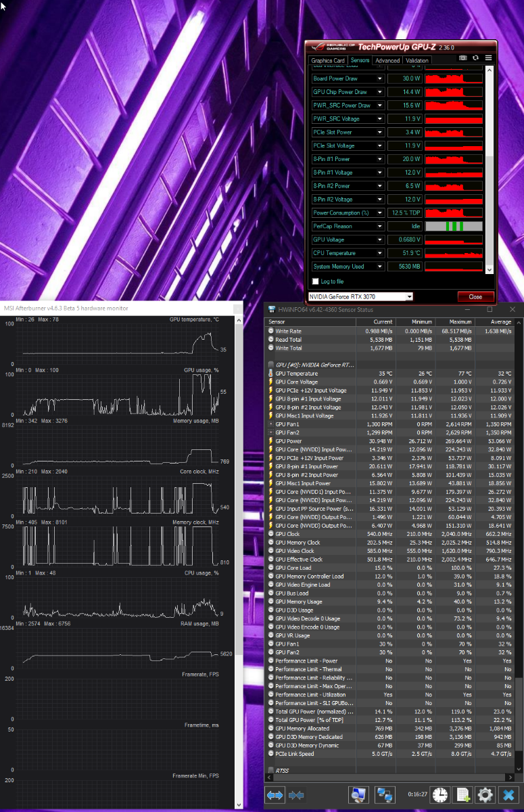Click the GPU-Z screenshot camera icon
This screenshot has height=812, width=524.
tap(463, 59)
